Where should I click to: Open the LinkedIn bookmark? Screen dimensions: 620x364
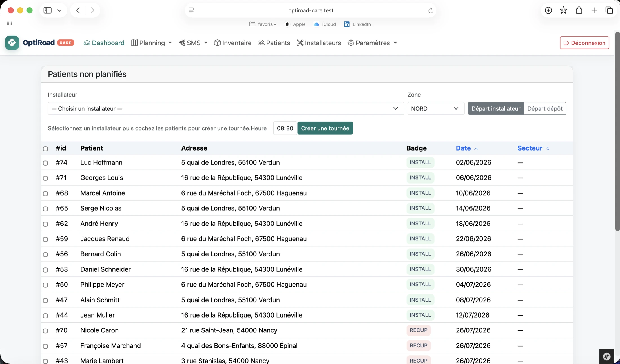tap(357, 24)
